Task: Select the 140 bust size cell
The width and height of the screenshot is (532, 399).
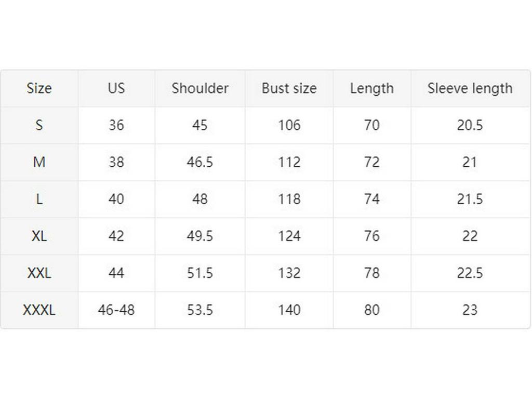Action: [289, 310]
